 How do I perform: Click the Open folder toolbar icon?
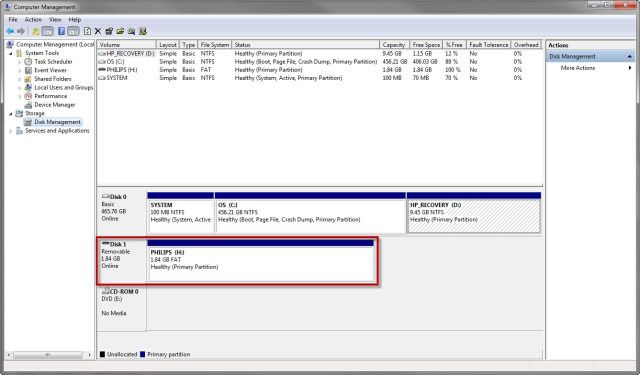(x=120, y=31)
